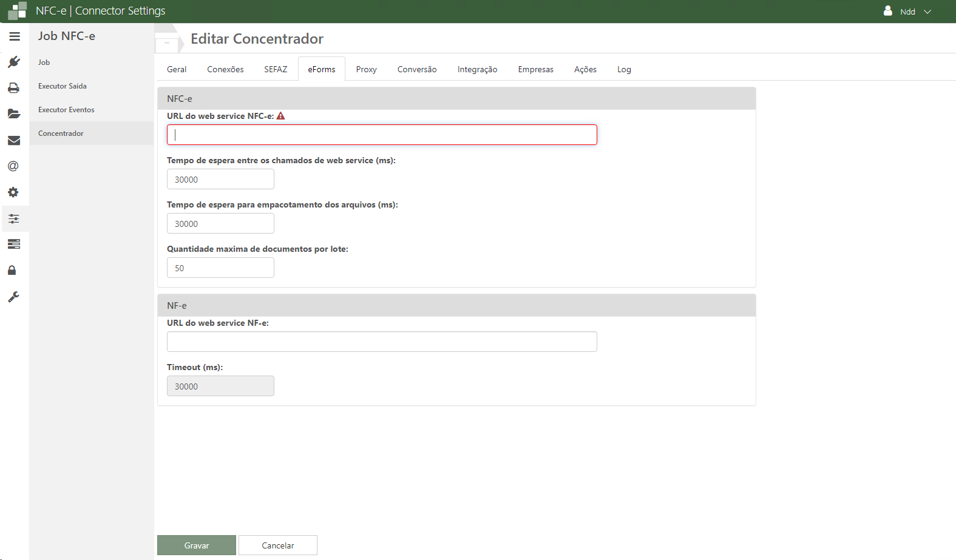
Task: Click the @ symbol sidebar icon
Action: [x=13, y=166]
